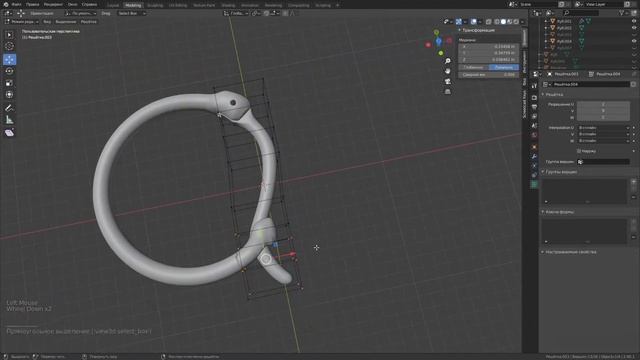Open the Решётка menu in viewport header
640x360 pixels.
point(89,22)
